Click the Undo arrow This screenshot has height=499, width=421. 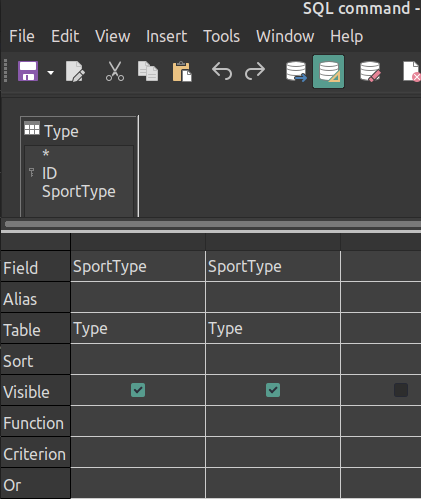click(x=222, y=71)
